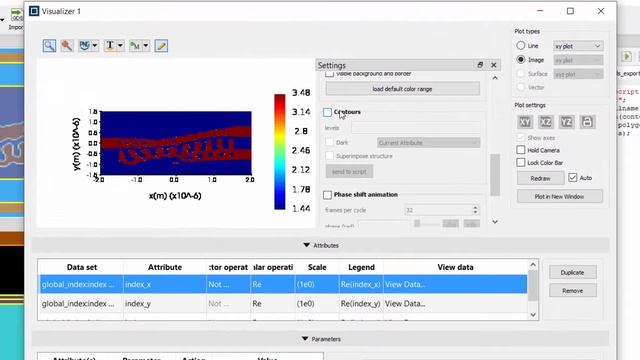Choose the Vector plot type
The width and height of the screenshot is (640, 360).
pyautogui.click(x=521, y=87)
